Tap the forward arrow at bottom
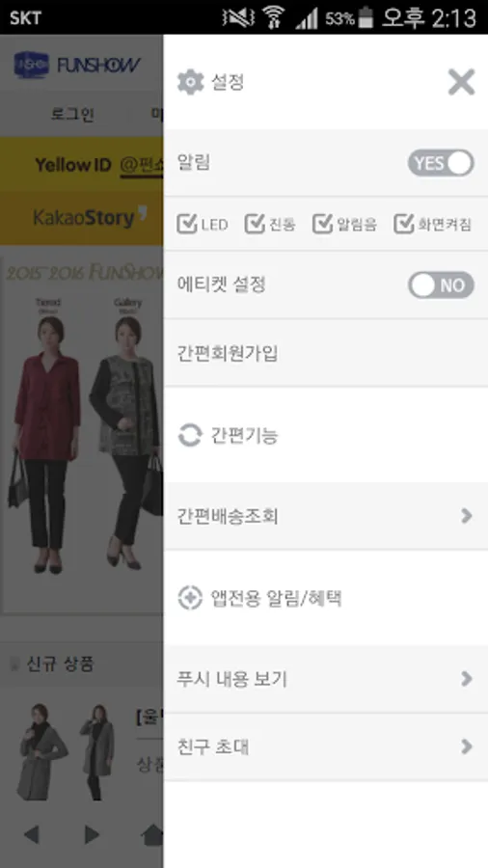This screenshot has height=868, width=488. pos(92,834)
